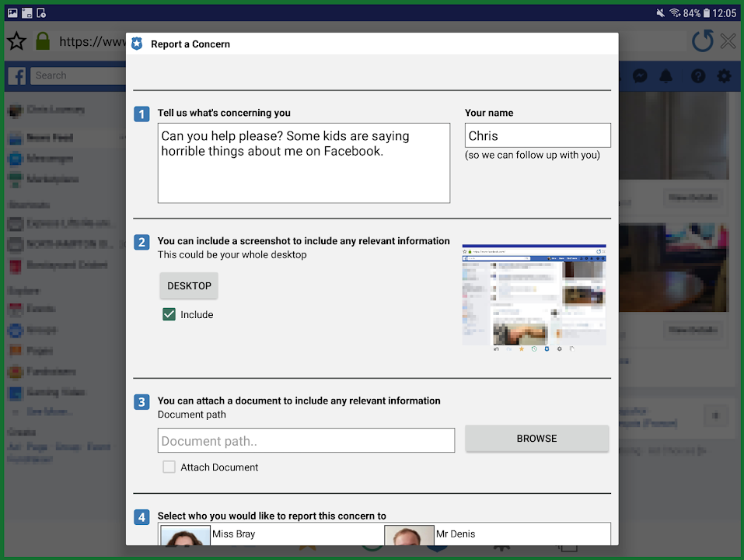This screenshot has width=744, height=560.
Task: Close the browser page with X icon
Action: tap(728, 41)
